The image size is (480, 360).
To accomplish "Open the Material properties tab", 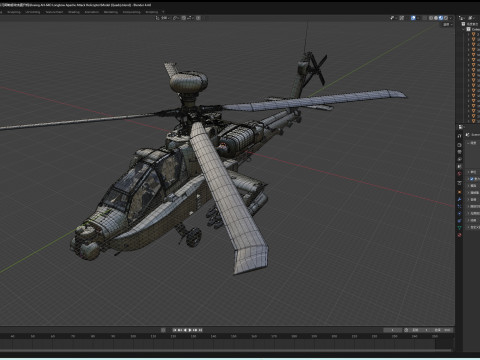I will click(x=459, y=235).
